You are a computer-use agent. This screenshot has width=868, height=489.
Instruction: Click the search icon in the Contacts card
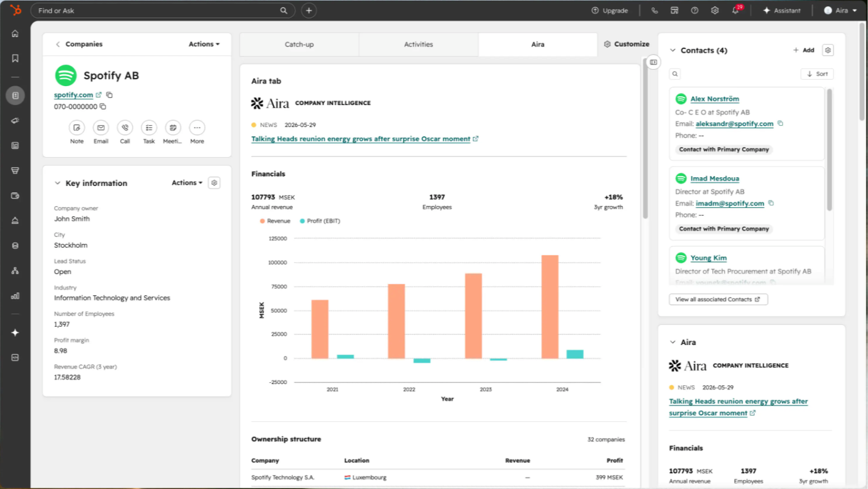tap(675, 74)
